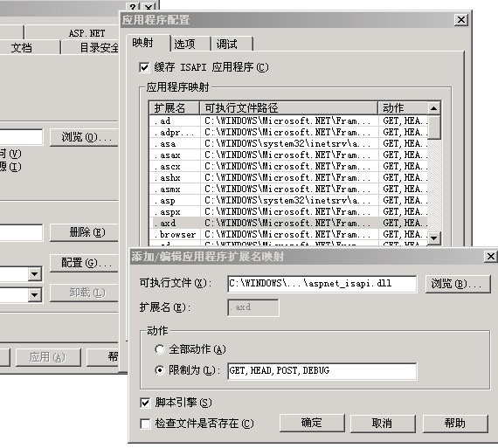Click 浏览(B) next to the executable path
This screenshot has height=448, width=498.
point(458,284)
